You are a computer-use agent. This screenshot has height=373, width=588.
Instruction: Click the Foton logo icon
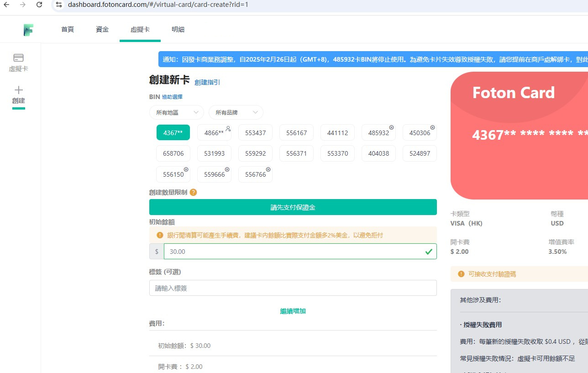(28, 30)
